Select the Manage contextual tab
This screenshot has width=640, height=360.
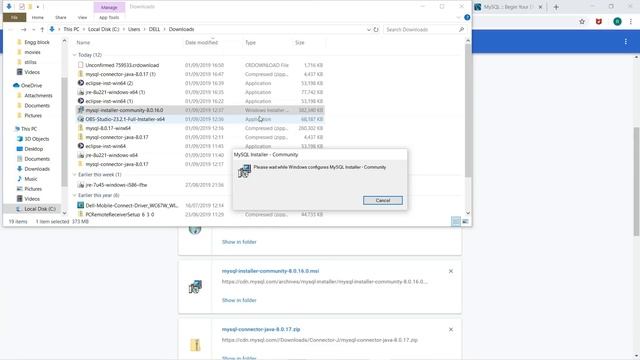[x=109, y=7]
